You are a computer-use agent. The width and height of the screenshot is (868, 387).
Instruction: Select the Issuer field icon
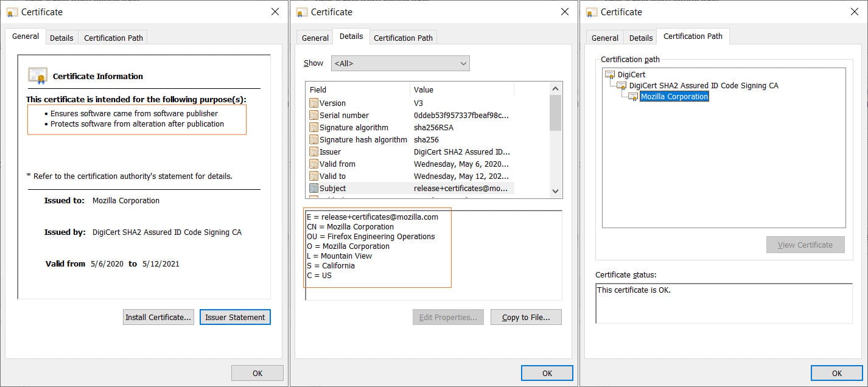click(314, 152)
